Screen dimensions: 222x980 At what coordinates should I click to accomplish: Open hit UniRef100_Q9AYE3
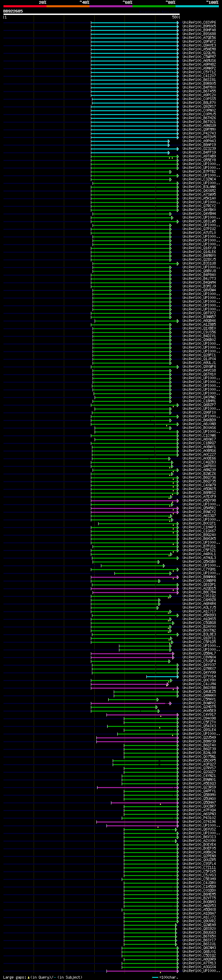[199, 45]
